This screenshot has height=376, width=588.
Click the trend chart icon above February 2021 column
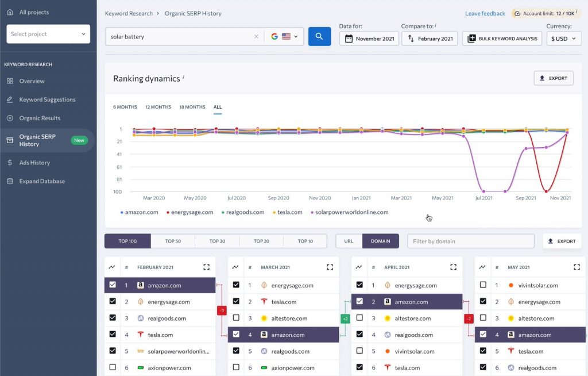(113, 266)
